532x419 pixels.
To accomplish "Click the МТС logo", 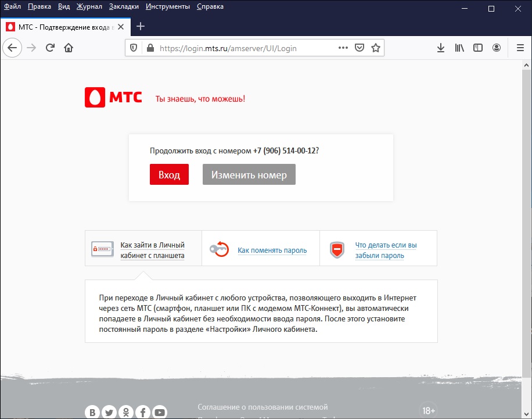I will point(113,98).
